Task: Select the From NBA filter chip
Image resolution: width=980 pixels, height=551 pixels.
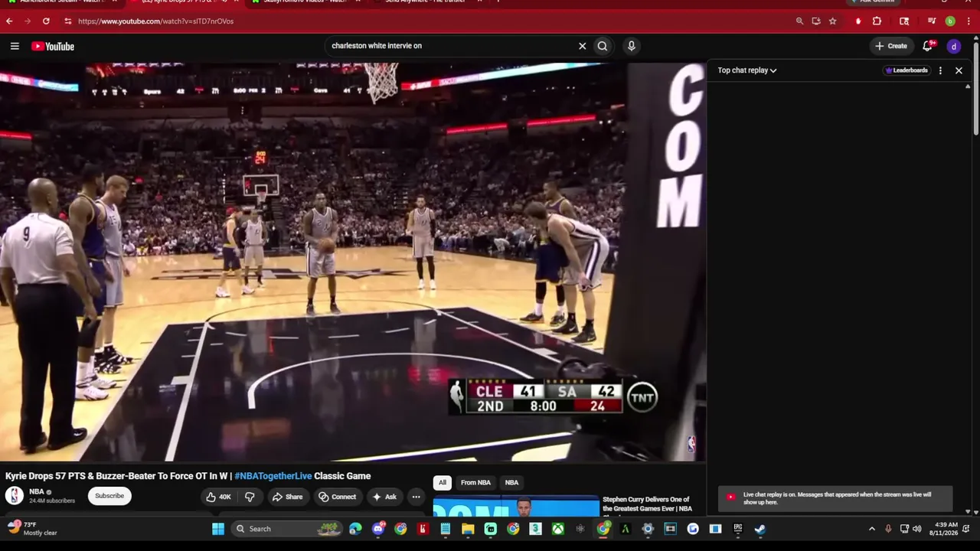Action: coord(475,482)
